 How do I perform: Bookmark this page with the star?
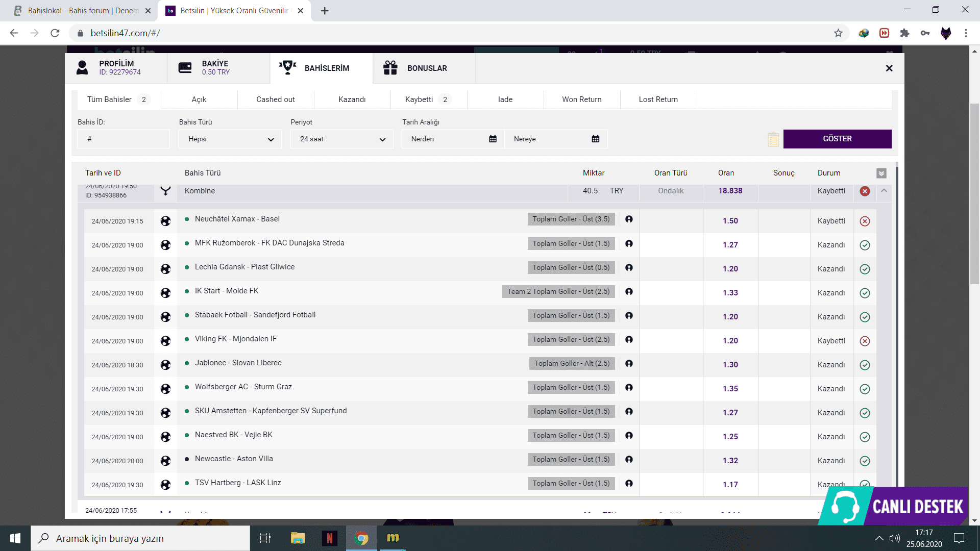838,33
